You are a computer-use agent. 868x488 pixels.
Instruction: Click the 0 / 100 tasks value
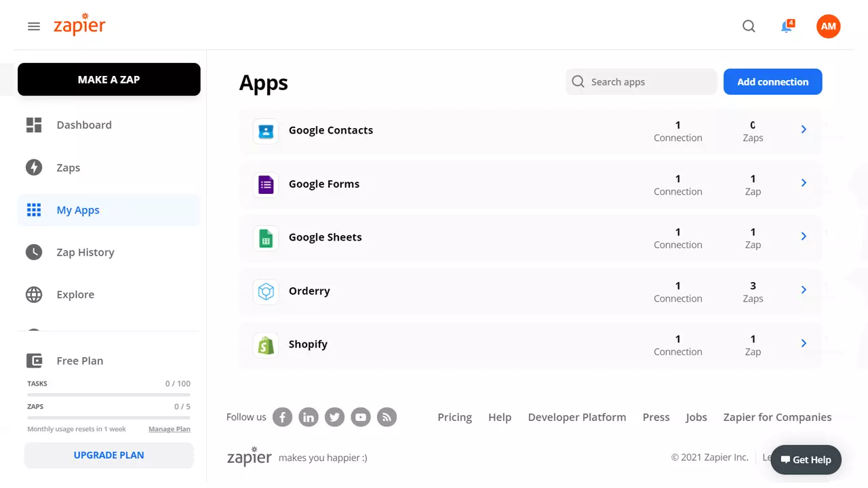coord(178,384)
